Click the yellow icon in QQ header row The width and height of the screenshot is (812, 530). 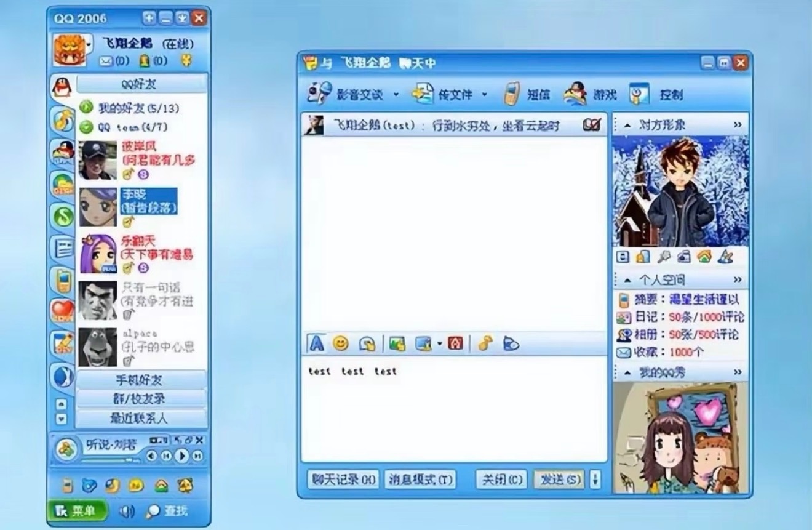187,60
